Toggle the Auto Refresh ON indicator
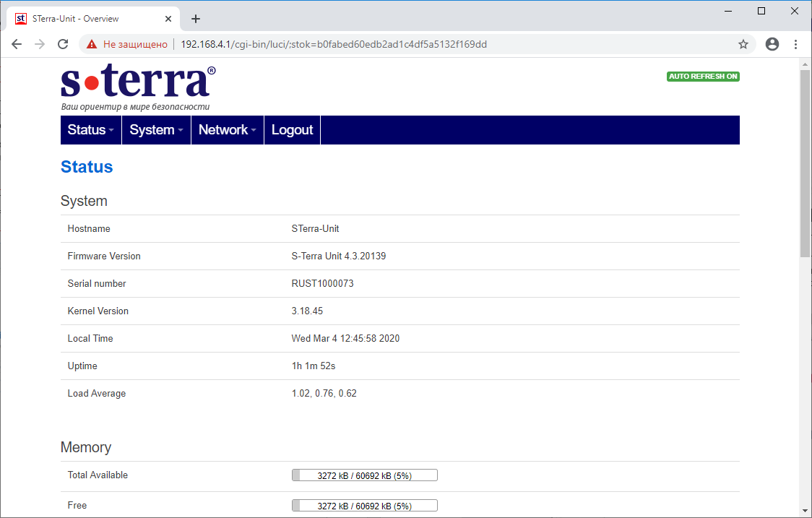The image size is (812, 518). pyautogui.click(x=703, y=76)
